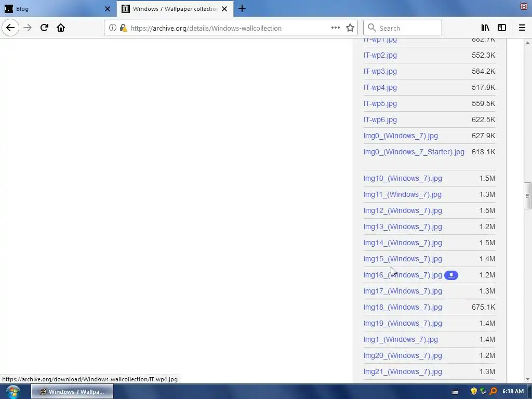Reload the current page

(44, 28)
